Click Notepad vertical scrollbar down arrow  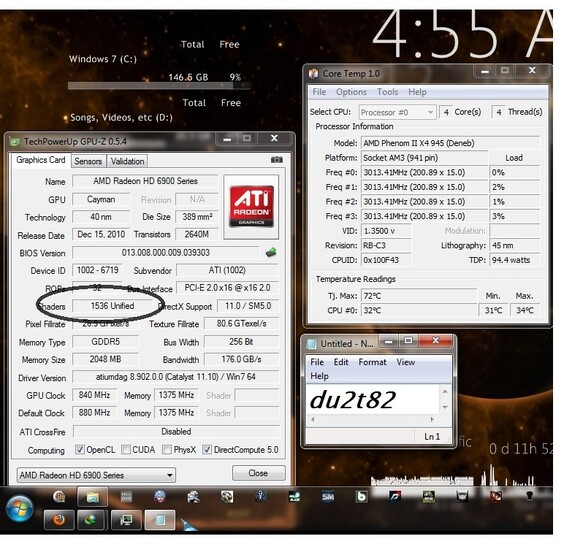click(445, 407)
